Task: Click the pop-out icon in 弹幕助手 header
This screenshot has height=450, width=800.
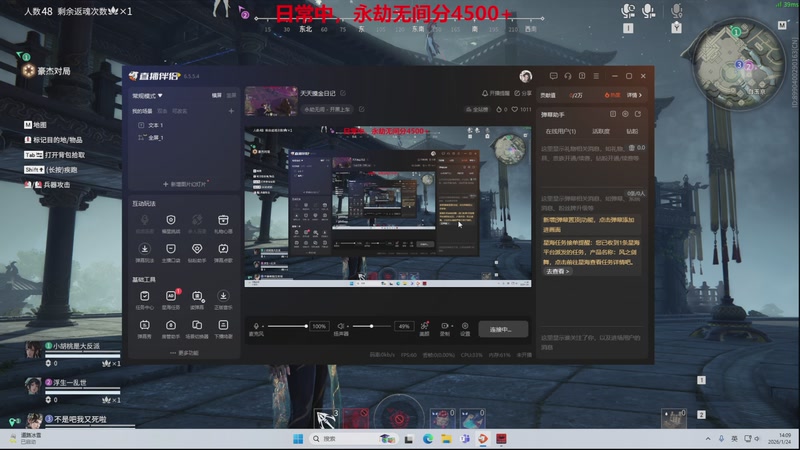Action: [x=638, y=114]
